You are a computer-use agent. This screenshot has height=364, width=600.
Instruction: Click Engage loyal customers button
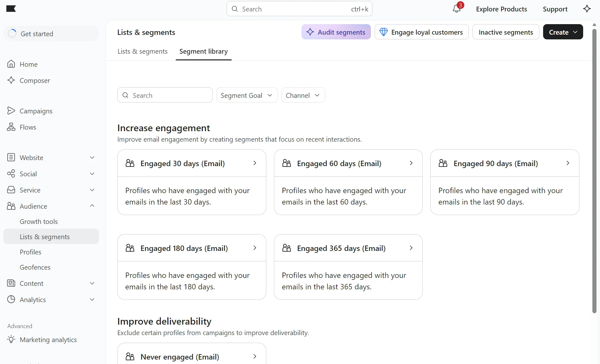(421, 32)
